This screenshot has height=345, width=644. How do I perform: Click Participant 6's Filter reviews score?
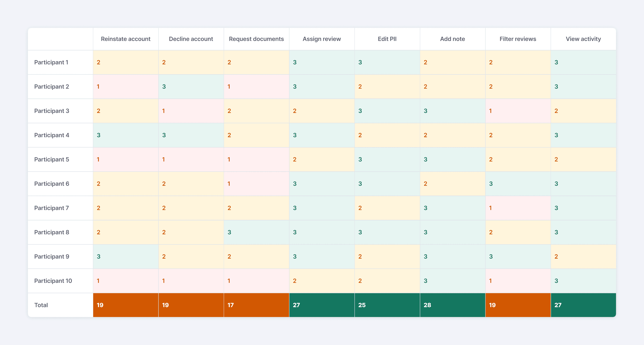(491, 184)
